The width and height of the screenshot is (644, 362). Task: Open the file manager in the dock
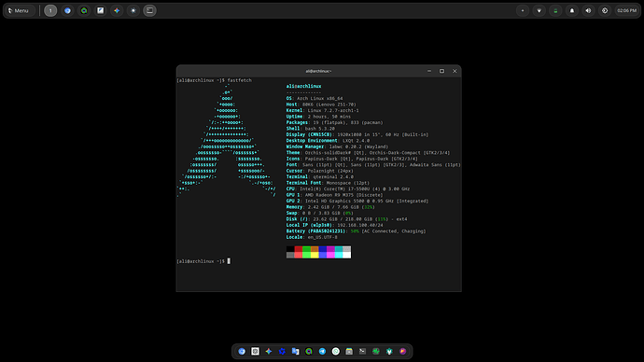tap(349, 352)
